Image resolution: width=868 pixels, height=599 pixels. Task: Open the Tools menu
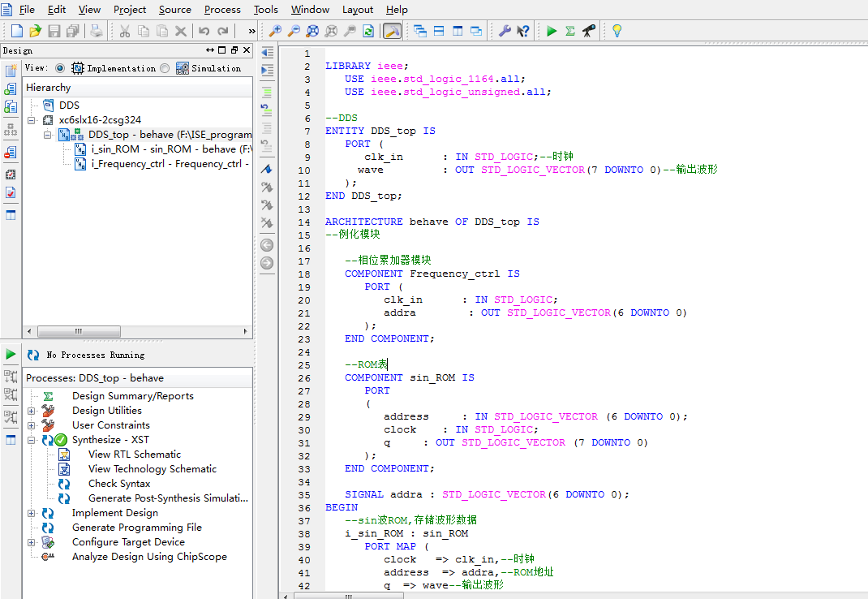(265, 10)
